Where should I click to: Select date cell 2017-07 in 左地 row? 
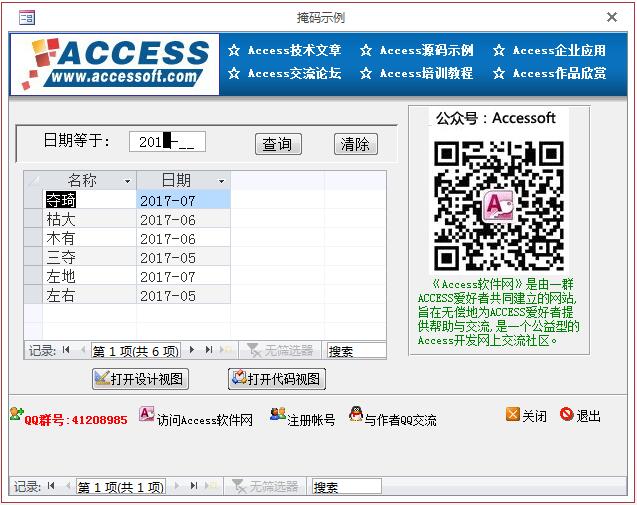coord(184,277)
